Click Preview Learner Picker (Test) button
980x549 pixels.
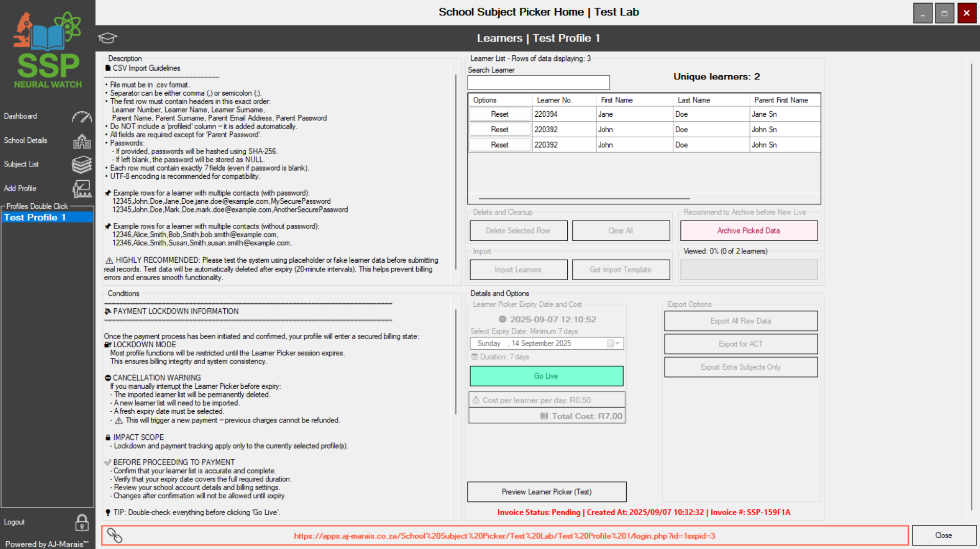coord(546,492)
